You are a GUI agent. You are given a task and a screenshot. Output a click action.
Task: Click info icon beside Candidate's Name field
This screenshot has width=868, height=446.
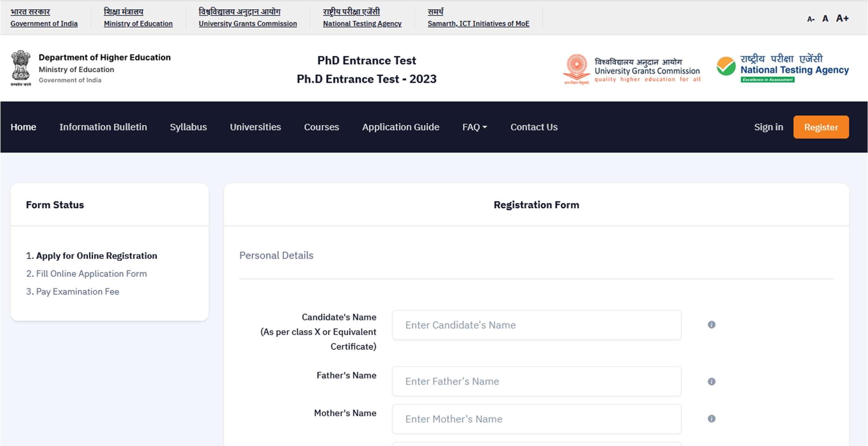[x=711, y=325]
